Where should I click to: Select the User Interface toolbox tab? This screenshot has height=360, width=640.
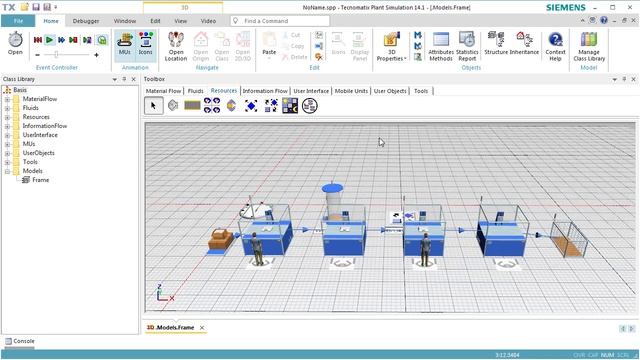coord(311,91)
